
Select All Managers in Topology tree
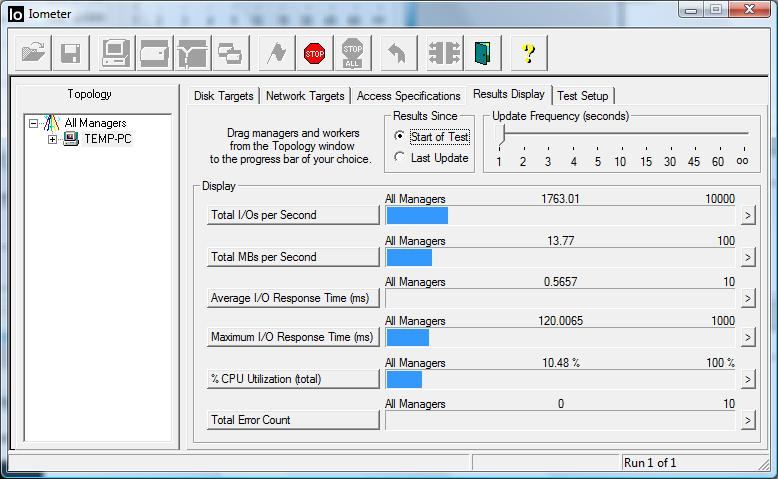pos(95,123)
